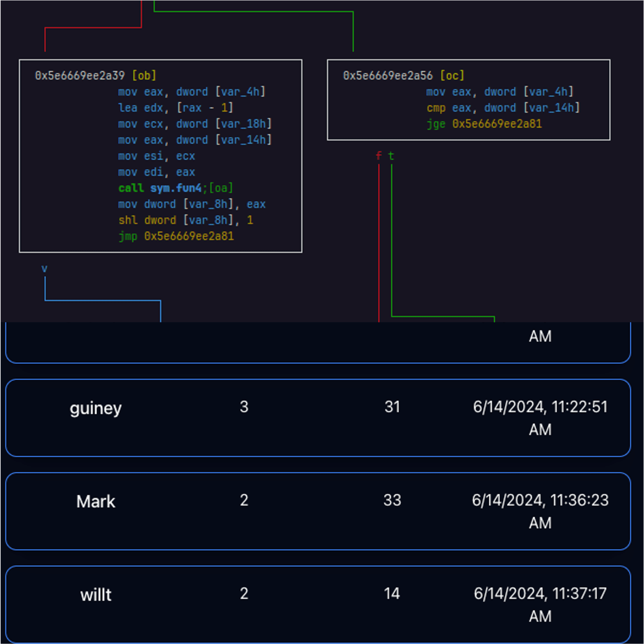Select mov esi, ecx instruction
Screen dimensions: 644x644
tap(157, 156)
